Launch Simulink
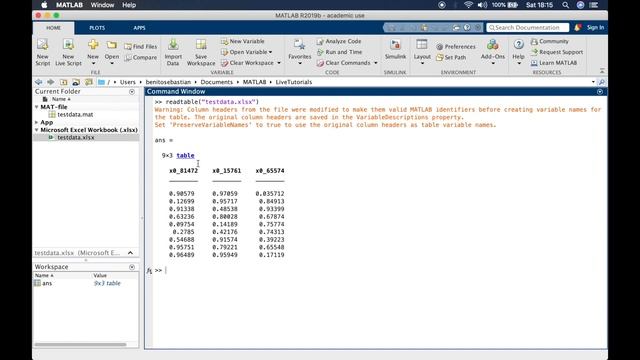The height and width of the screenshot is (360, 640). [x=395, y=50]
